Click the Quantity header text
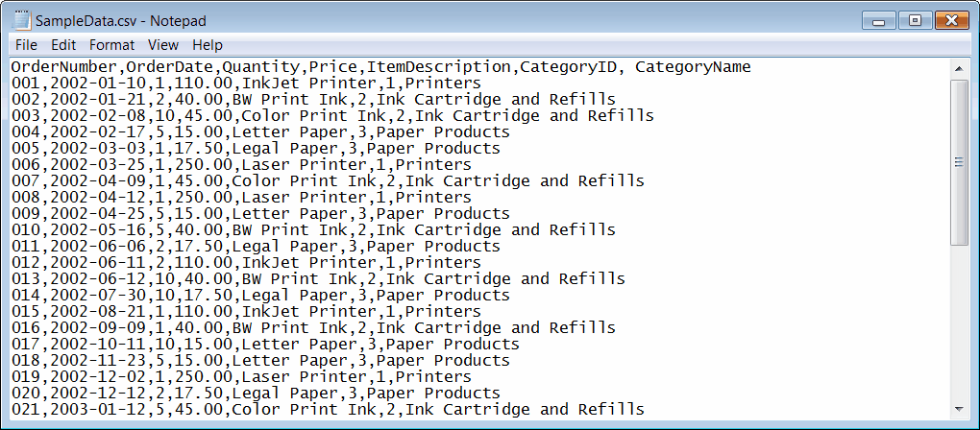Viewport: 980px width, 430px height. pos(260,67)
